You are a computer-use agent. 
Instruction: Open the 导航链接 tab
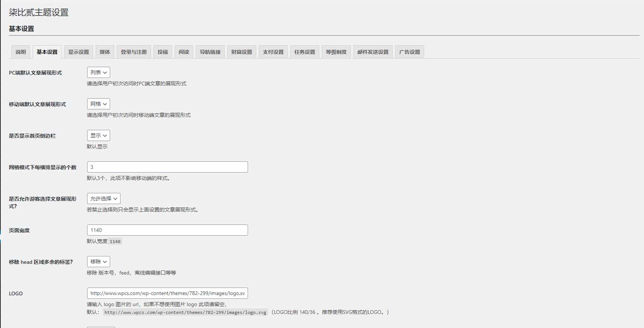pyautogui.click(x=210, y=52)
